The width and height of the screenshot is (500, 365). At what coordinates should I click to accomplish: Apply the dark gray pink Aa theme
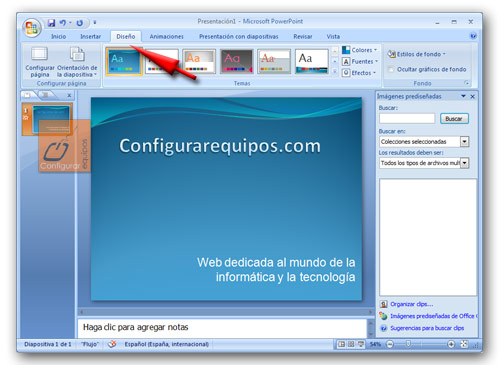[x=237, y=61]
